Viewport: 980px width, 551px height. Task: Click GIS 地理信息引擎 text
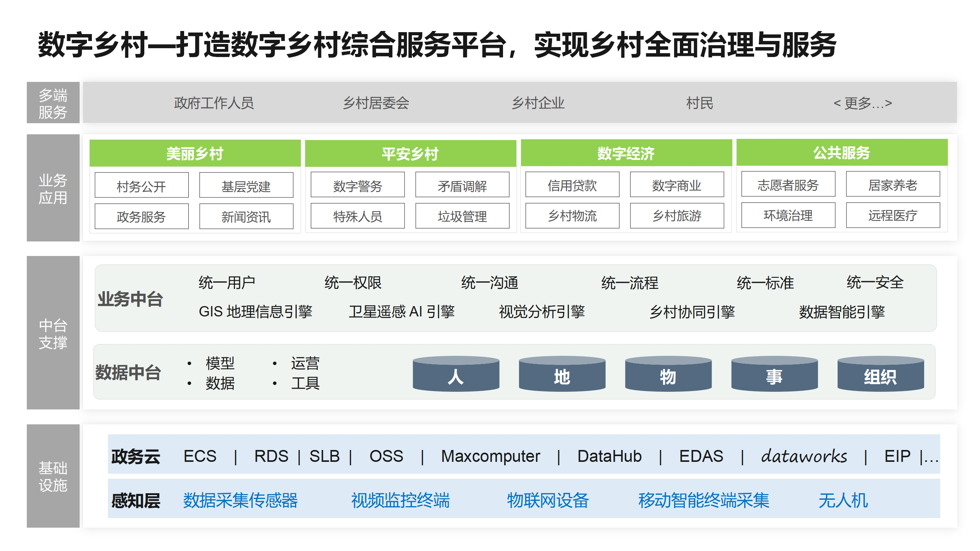[x=255, y=311]
